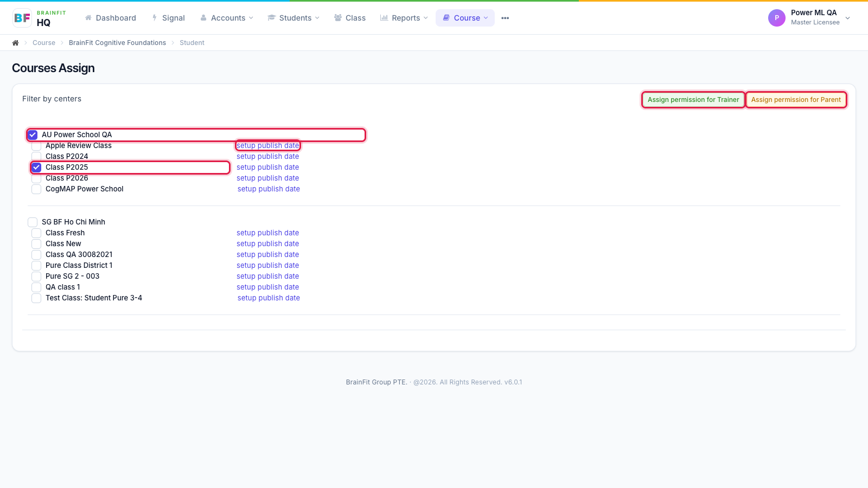The image size is (868, 488).
Task: Open setup publish date for QA class 1
Action: [x=267, y=287]
